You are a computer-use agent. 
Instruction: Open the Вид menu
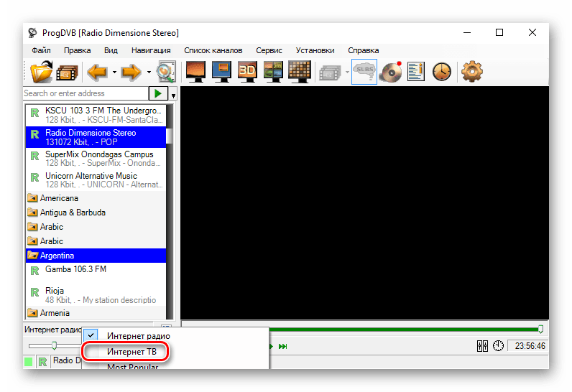point(111,50)
